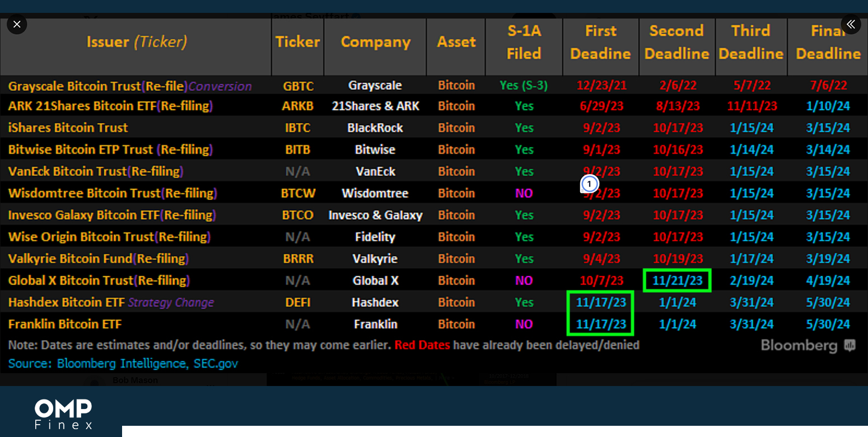Click the 'BlackRock' company cell

click(375, 128)
